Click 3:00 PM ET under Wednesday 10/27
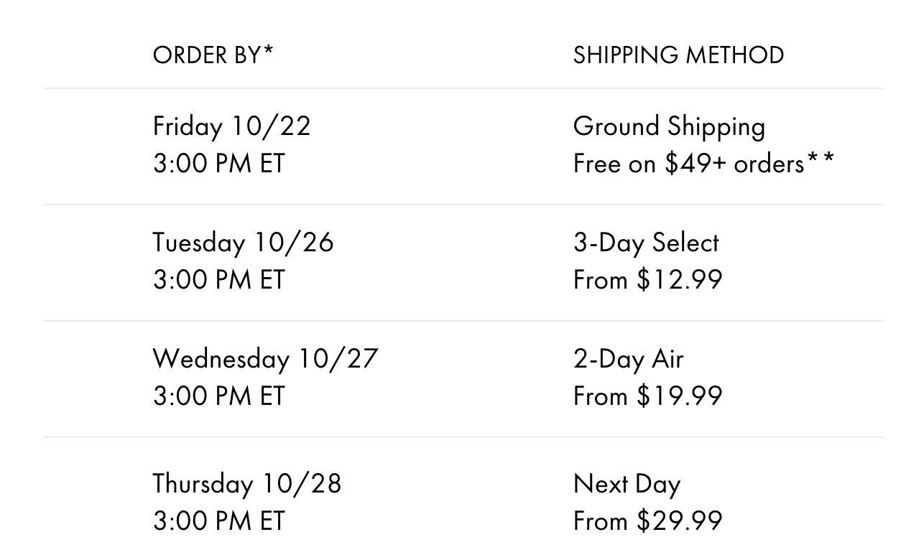The height and width of the screenshot is (560, 924). (x=218, y=396)
